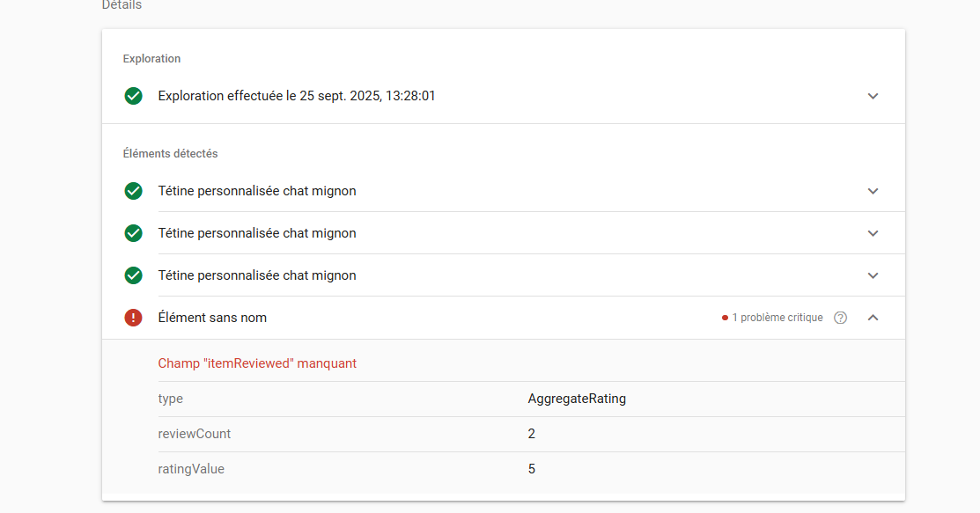Screen dimensions: 980x513
Task: Click the second Tétine row's green check icon
Action: (133, 233)
